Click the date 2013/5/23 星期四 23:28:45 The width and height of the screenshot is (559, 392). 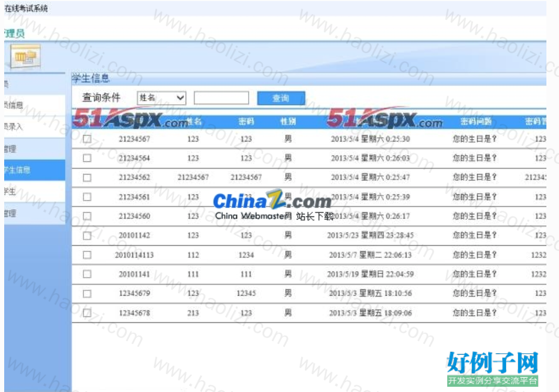click(x=370, y=235)
